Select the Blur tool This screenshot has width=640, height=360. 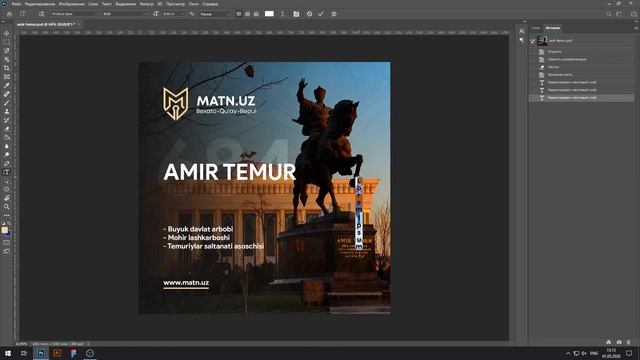pos(7,146)
